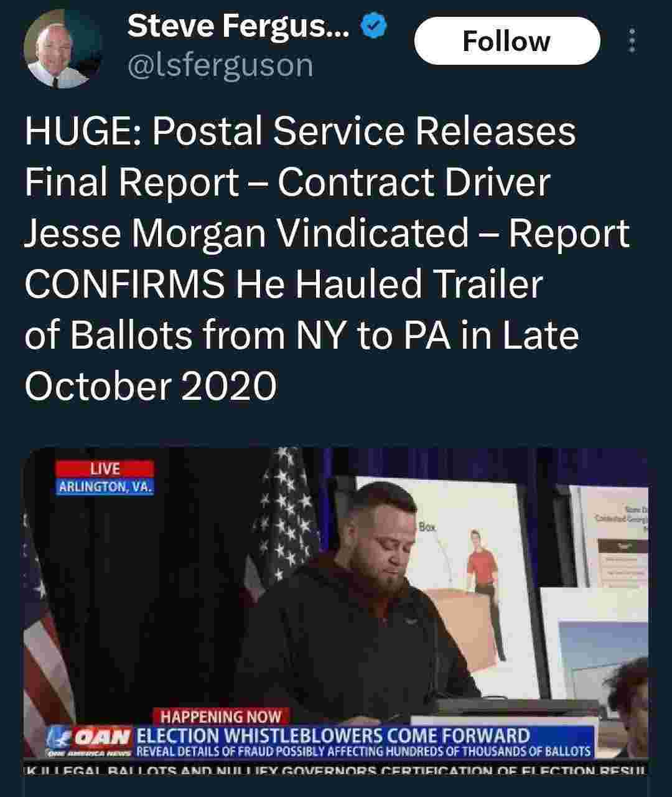Screen dimensions: 672x797
Task: Click the Election Whistleblowers Come Forward headline
Action: click(x=333, y=735)
